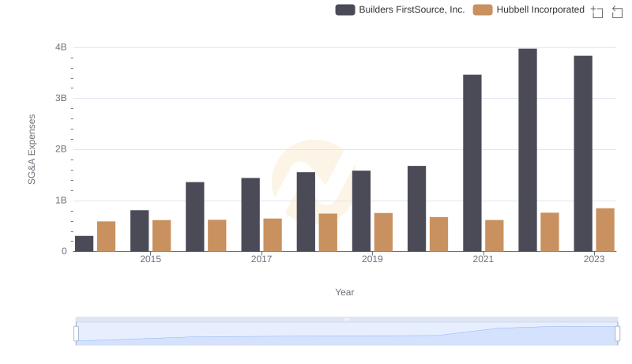Screen dimensions: 632x364
Task: Click the Builders FirstSource bar for 2015
Action: click(140, 231)
